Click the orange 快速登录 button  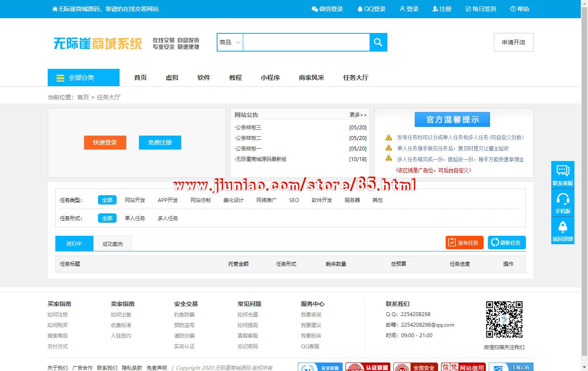click(x=105, y=142)
